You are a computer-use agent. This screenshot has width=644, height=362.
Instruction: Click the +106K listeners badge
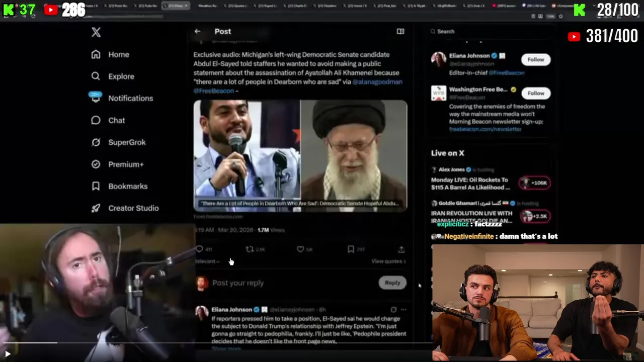[x=535, y=183]
